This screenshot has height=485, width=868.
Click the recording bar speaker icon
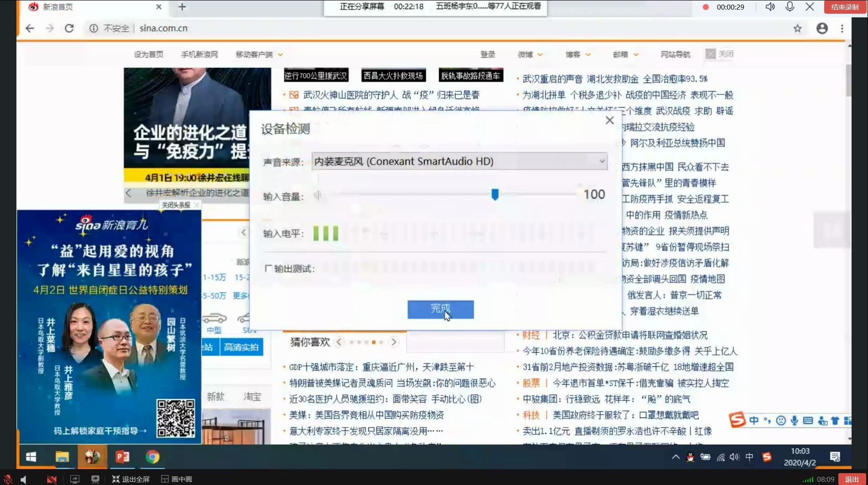tap(770, 7)
